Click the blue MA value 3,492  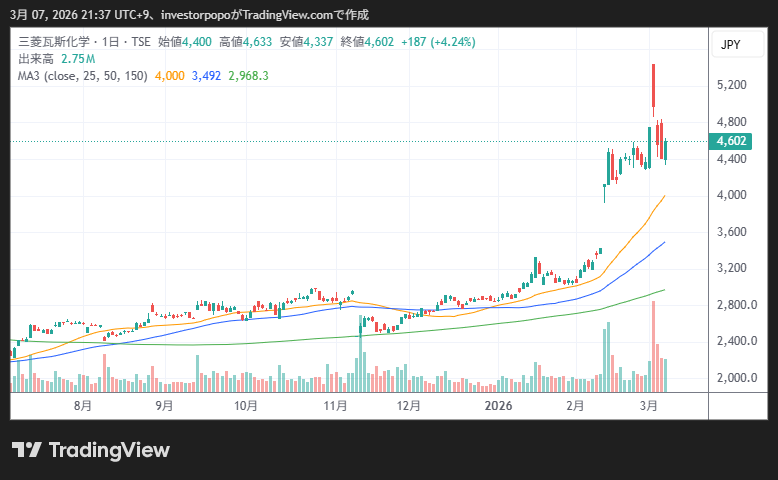[207, 76]
